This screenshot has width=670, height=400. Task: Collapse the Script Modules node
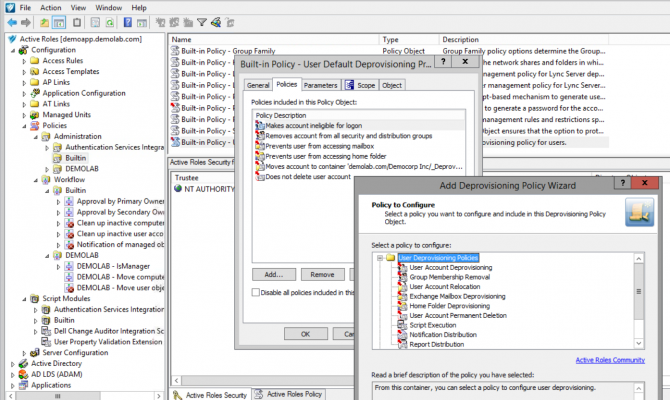pyautogui.click(x=24, y=299)
